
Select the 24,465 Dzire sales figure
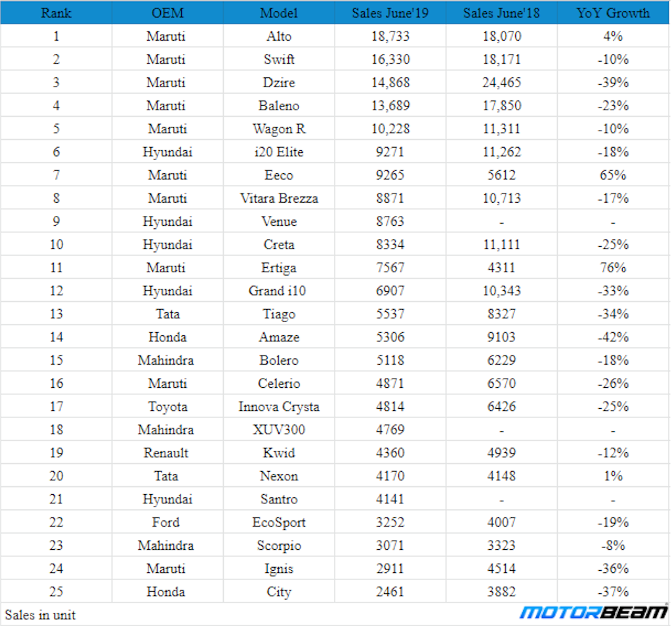501,82
